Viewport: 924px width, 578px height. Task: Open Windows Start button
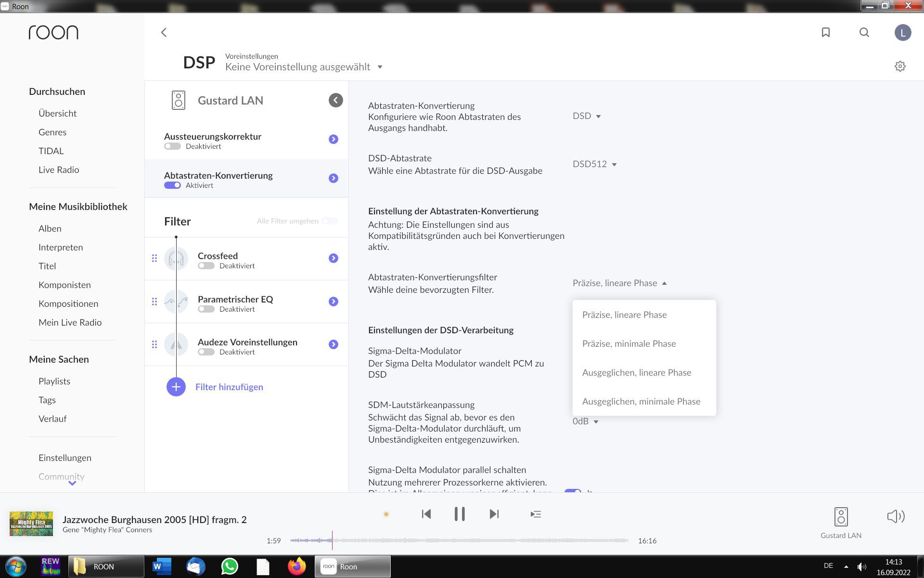[15, 566]
